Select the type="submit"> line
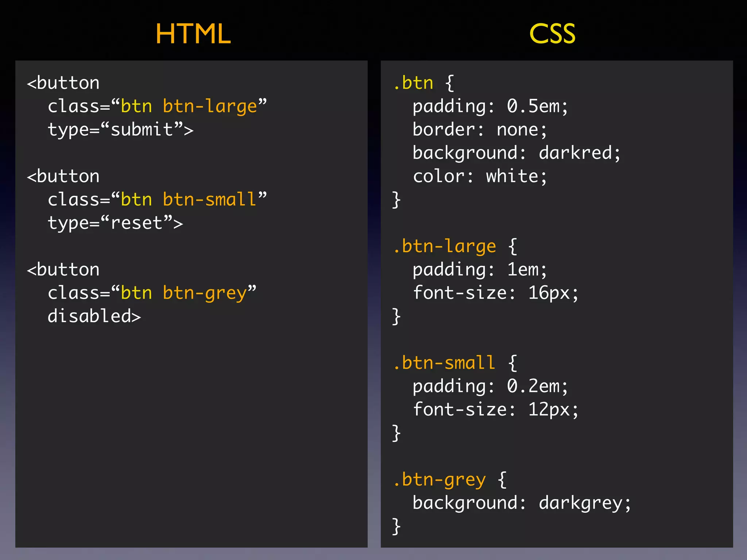 coord(121,130)
